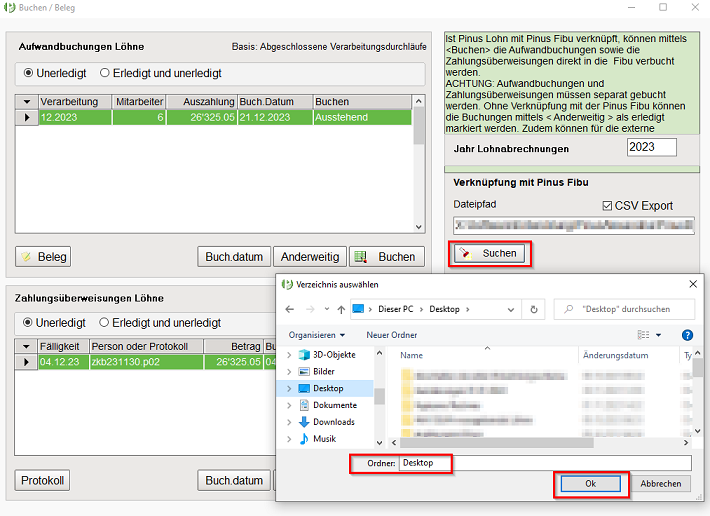The image size is (710, 516).
Task: Select 3D-Objekte in the folder tree
Action: (x=334, y=355)
